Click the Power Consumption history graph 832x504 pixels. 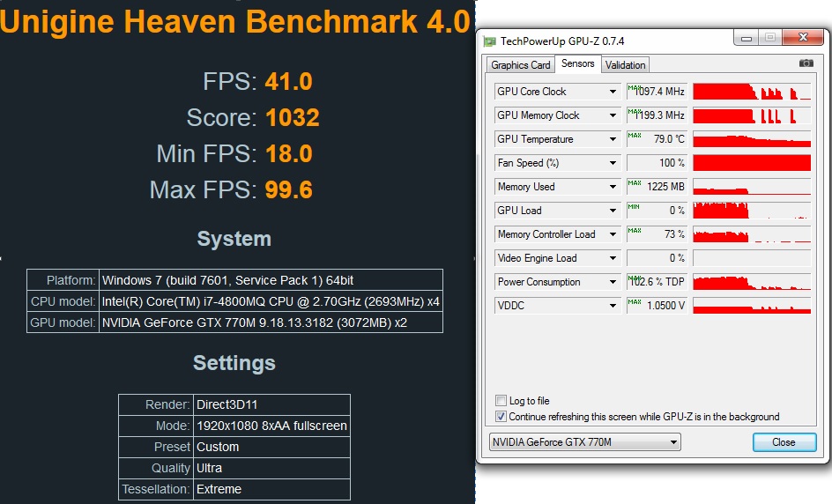coord(752,282)
